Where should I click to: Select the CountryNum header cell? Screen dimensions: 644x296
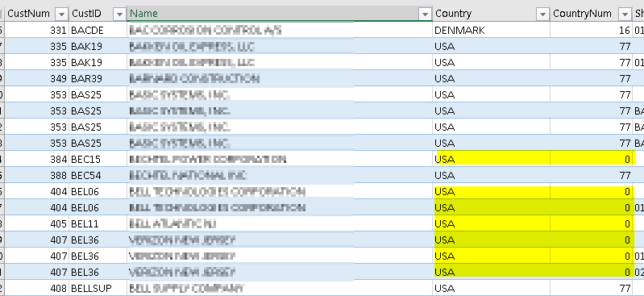point(592,14)
